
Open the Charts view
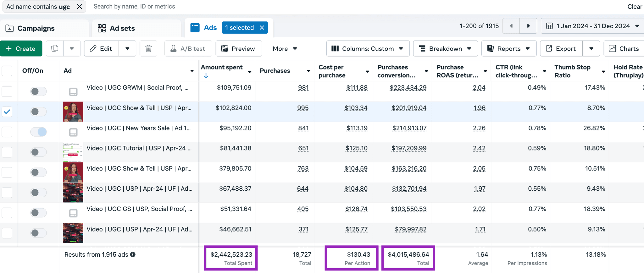click(x=624, y=48)
